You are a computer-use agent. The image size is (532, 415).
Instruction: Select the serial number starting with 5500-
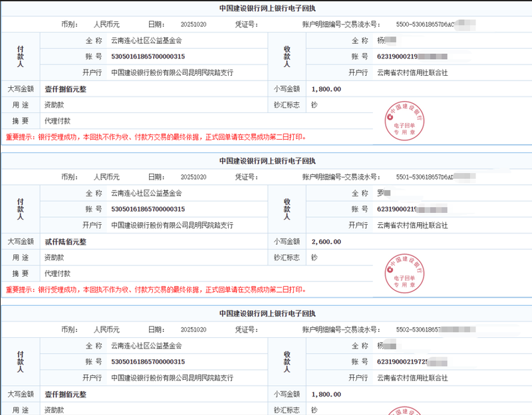tap(427, 25)
